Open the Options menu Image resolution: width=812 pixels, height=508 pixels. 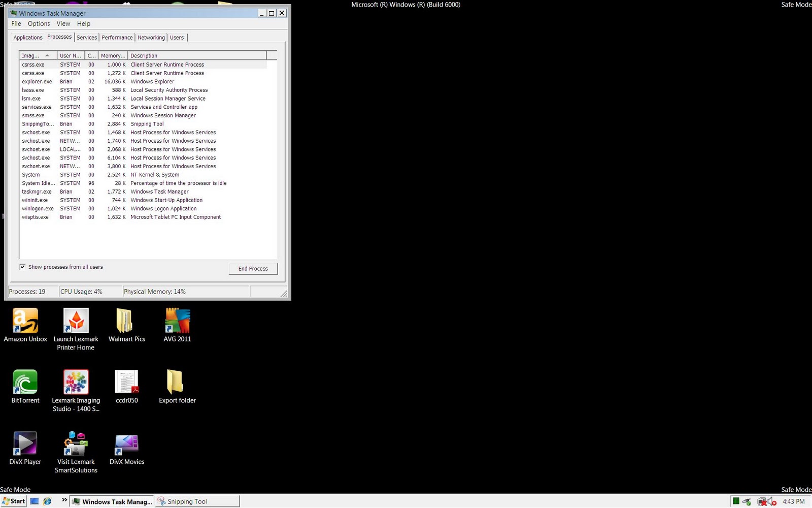[39, 24]
